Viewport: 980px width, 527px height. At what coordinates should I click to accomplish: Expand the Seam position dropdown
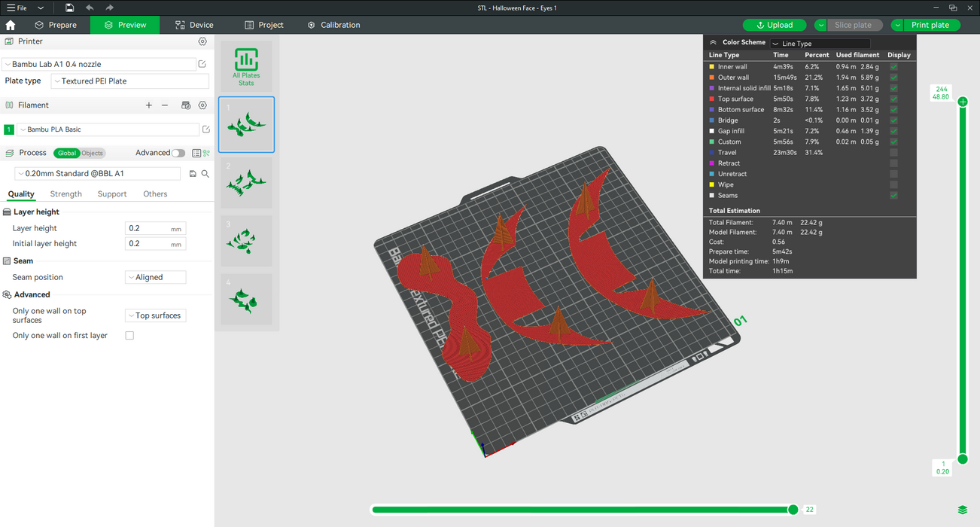coord(155,277)
